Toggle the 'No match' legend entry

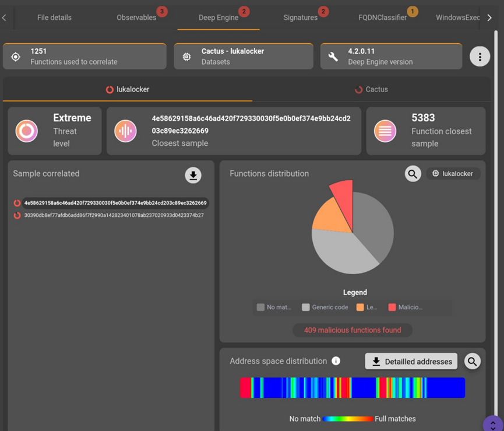click(x=274, y=307)
